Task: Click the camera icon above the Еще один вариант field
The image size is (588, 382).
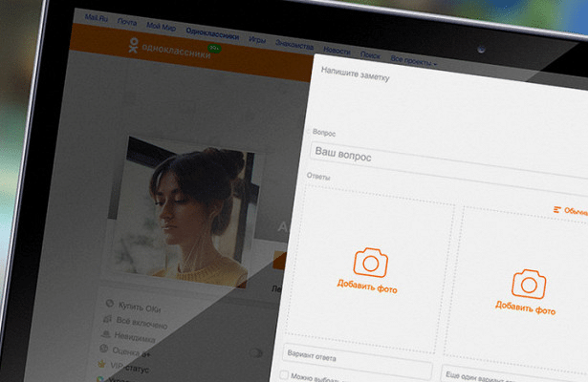Action: pos(529,285)
